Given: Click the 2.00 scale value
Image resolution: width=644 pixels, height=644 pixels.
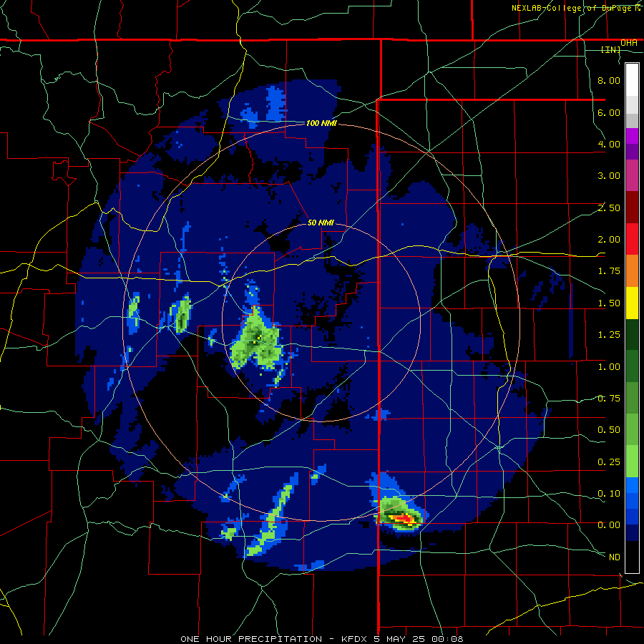Looking at the screenshot, I should pyautogui.click(x=609, y=240).
